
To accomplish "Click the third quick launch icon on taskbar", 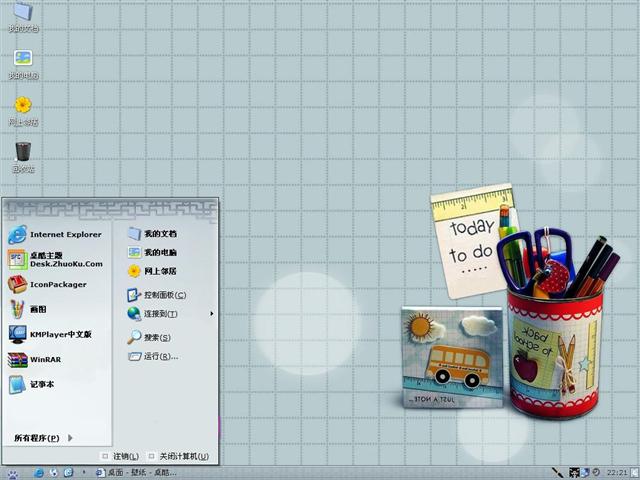I will (69, 473).
